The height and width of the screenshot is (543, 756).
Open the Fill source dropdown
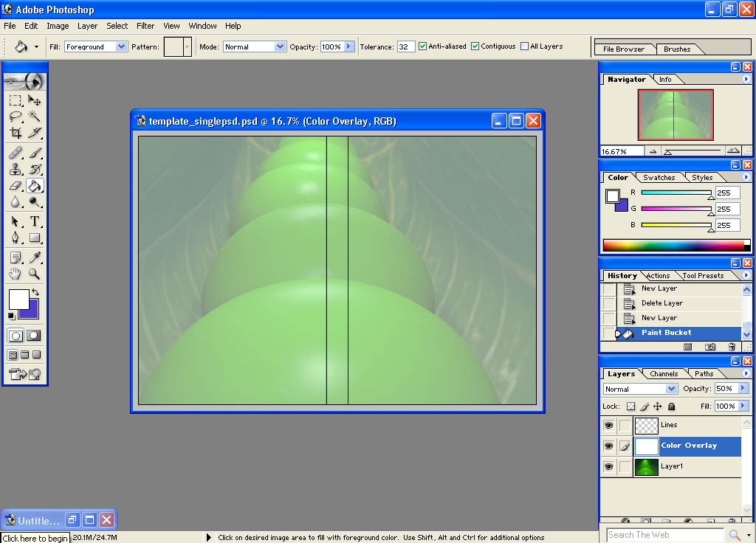96,46
